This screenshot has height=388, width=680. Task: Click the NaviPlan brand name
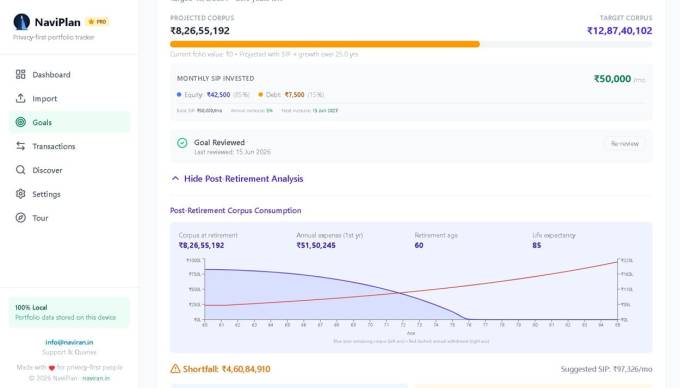(x=57, y=22)
